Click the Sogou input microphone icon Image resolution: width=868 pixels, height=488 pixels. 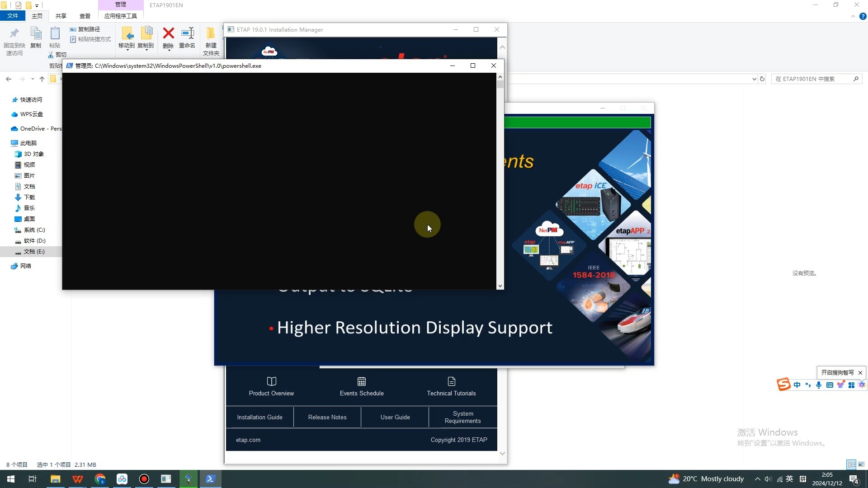(x=819, y=385)
